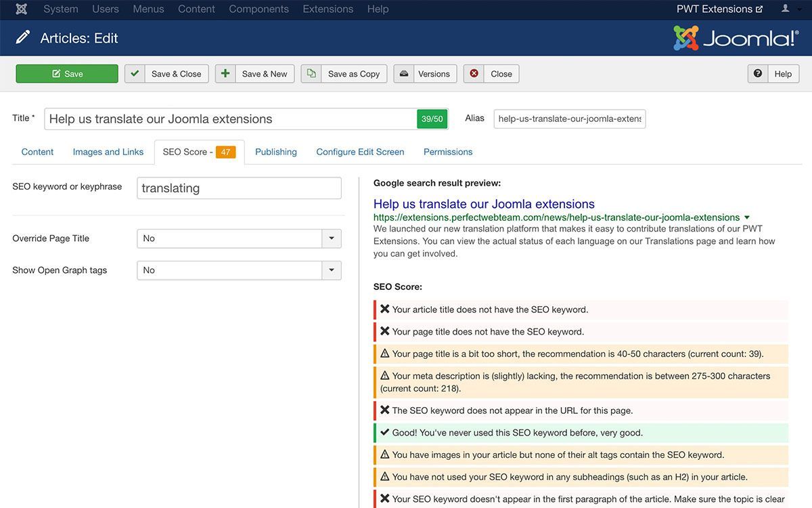Open the Extensions menu
812x508 pixels.
point(328,9)
